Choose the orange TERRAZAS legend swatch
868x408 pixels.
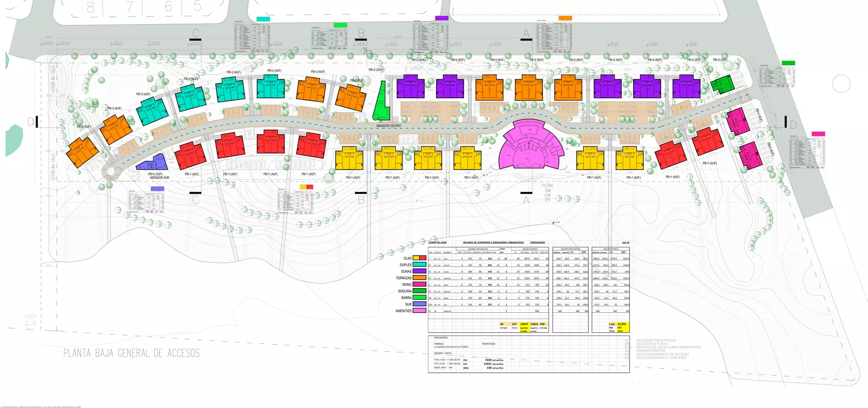[420, 278]
